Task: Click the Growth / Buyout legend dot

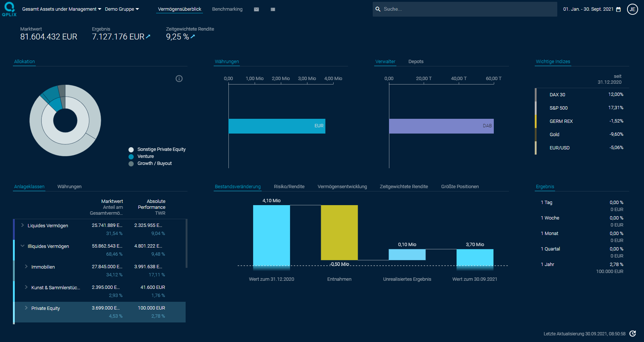Action: click(131, 163)
